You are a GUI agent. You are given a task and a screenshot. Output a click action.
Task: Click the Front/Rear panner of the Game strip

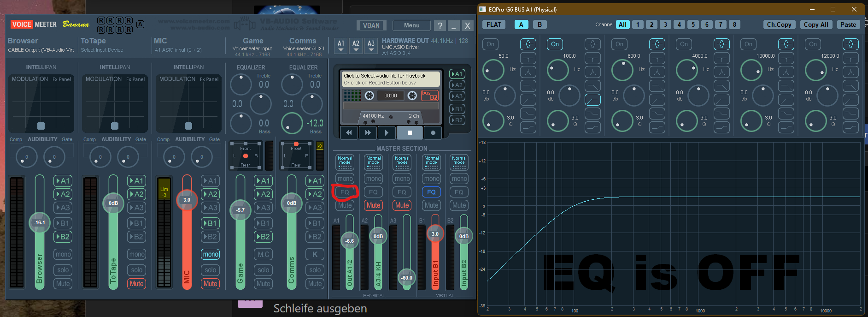point(245,156)
